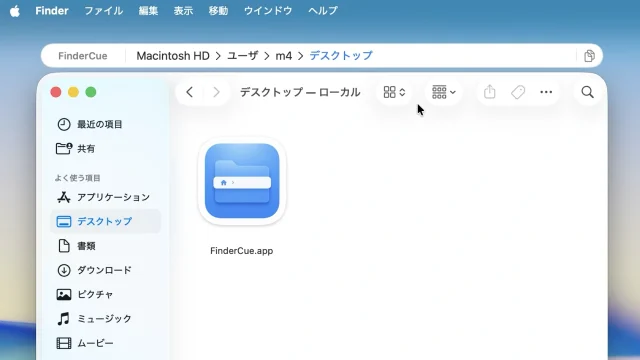This screenshot has width=640, height=360.
Task: Select the FinderCue.app icon
Action: pyautogui.click(x=242, y=181)
